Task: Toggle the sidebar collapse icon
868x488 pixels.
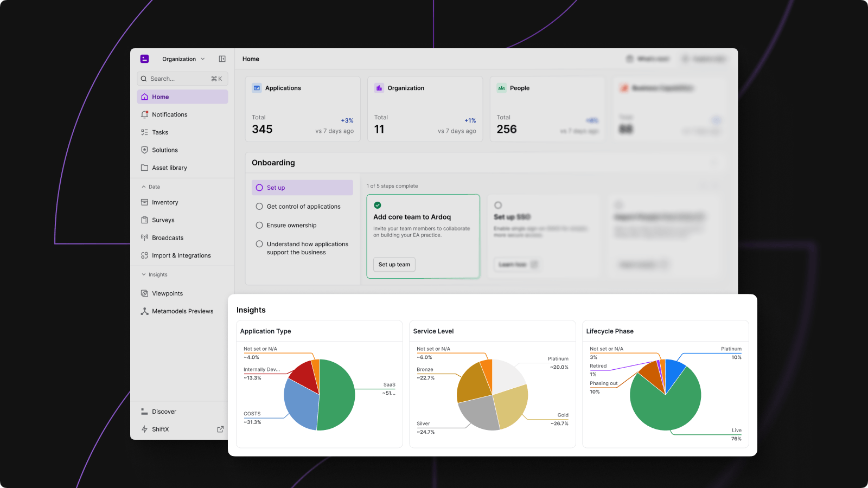Action: tap(222, 59)
